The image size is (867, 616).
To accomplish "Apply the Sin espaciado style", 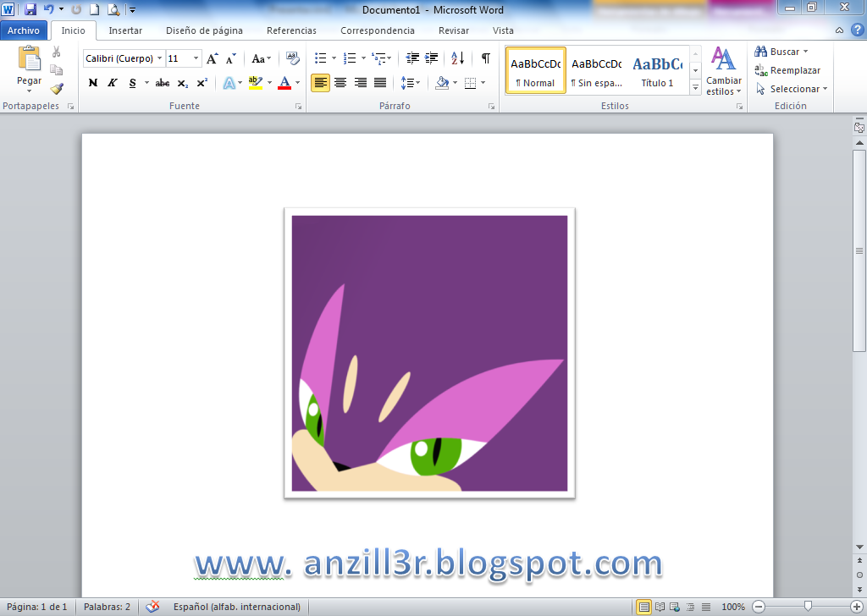I will pos(597,70).
